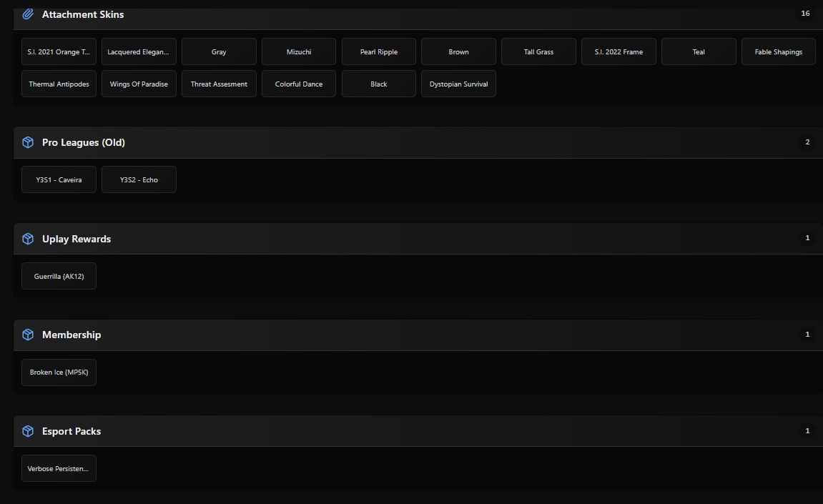Expand the Uplay Rewards section header
The height and width of the screenshot is (504, 823).
tap(415, 239)
